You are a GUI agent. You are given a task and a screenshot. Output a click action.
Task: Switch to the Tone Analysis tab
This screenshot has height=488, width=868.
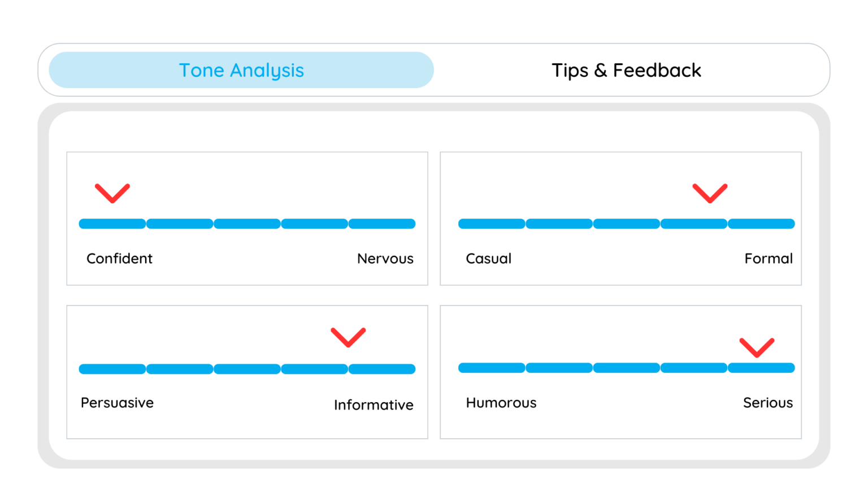[x=241, y=70]
